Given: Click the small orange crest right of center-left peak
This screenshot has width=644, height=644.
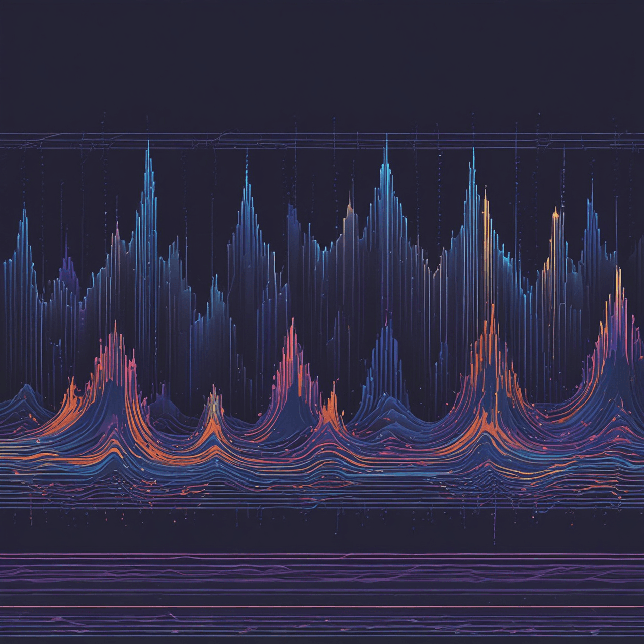Looking at the screenshot, I should [332, 395].
